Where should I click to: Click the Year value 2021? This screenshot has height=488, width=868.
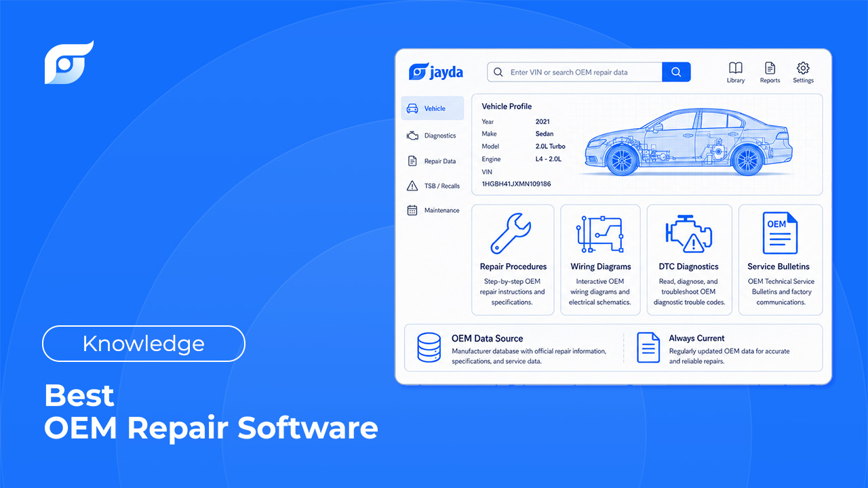click(x=542, y=122)
